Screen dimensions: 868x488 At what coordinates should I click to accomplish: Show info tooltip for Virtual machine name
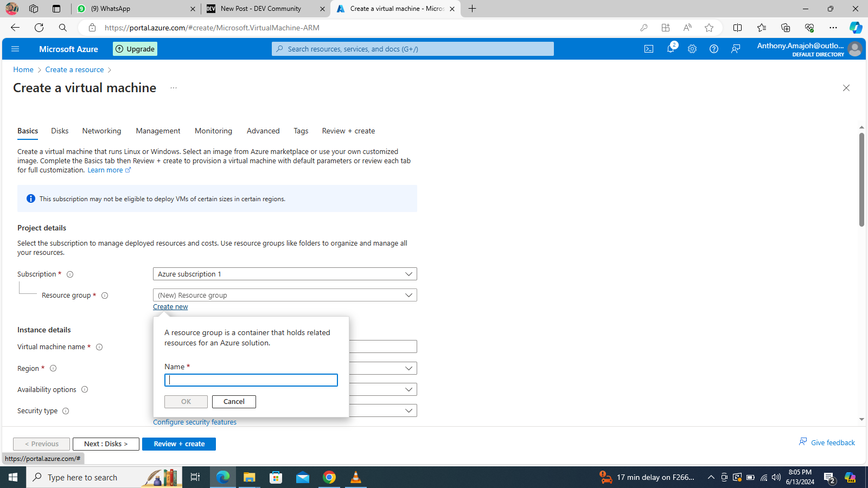pyautogui.click(x=99, y=347)
